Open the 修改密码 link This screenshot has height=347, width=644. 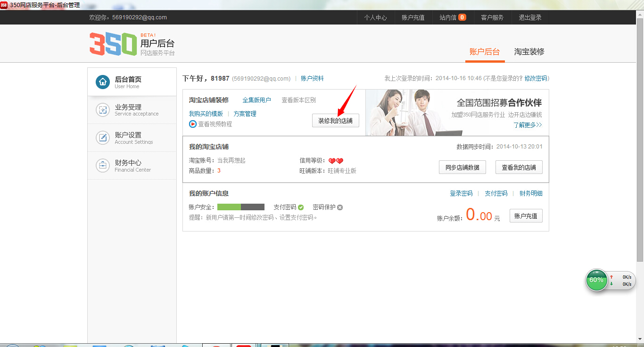536,78
